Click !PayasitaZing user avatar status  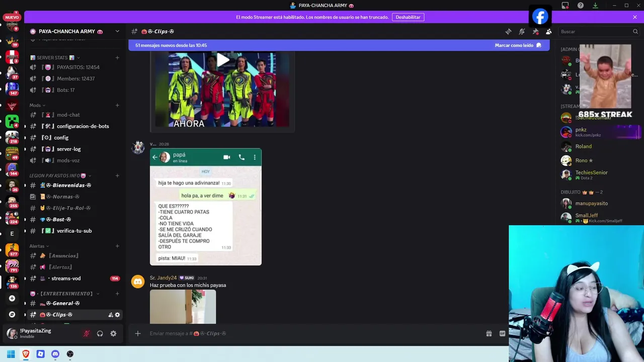tap(12, 333)
